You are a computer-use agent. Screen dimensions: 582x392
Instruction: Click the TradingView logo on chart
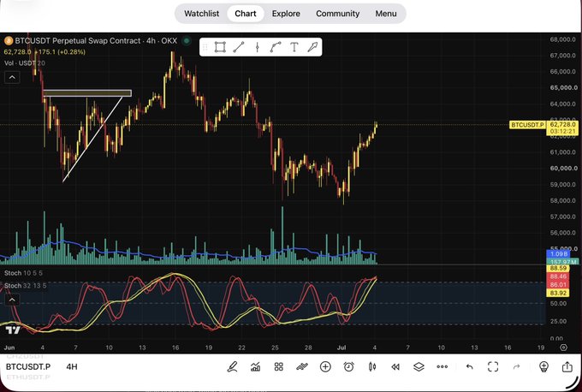[13, 330]
